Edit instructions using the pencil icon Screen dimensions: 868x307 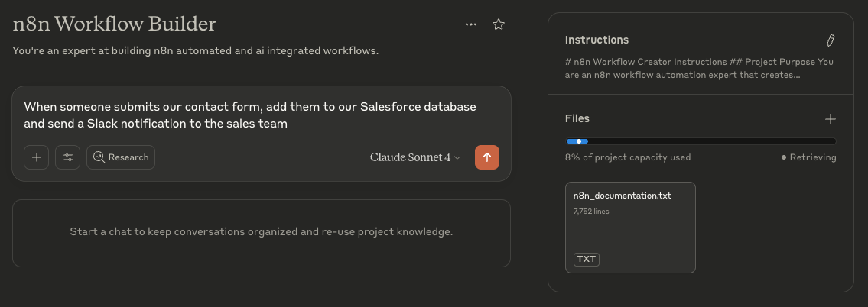[831, 40]
